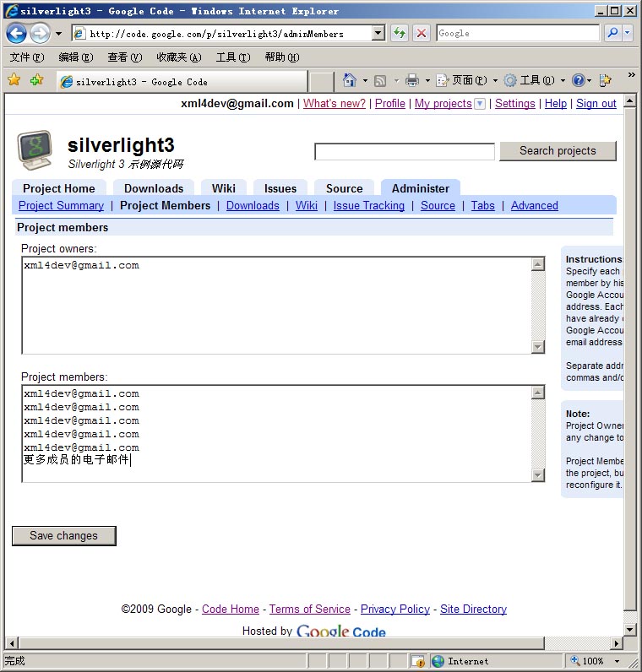Viewport: 642px width, 672px height.
Task: Expand the Home button dropdown arrow
Action: tap(366, 80)
